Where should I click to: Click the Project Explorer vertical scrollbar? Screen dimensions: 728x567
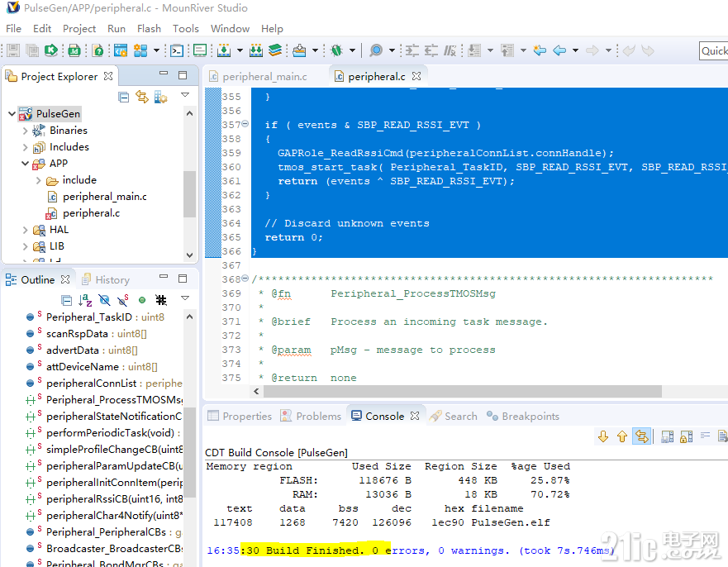[x=189, y=194]
